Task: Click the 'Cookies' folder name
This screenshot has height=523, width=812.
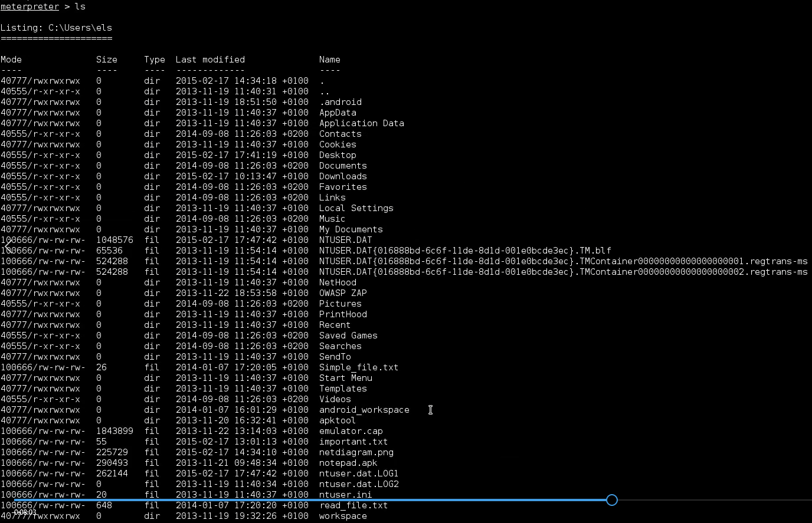Action: pyautogui.click(x=338, y=144)
